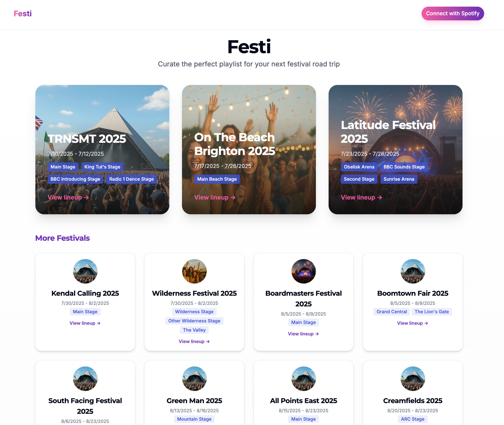This screenshot has width=504, height=425.
Task: Open View lineup for Kendal Calling 2025
Action: pyautogui.click(x=85, y=323)
